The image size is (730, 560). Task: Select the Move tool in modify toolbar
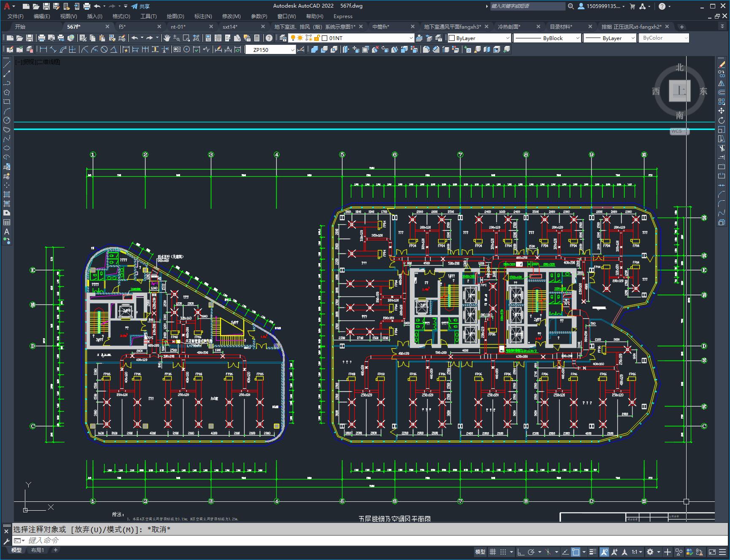click(x=722, y=111)
